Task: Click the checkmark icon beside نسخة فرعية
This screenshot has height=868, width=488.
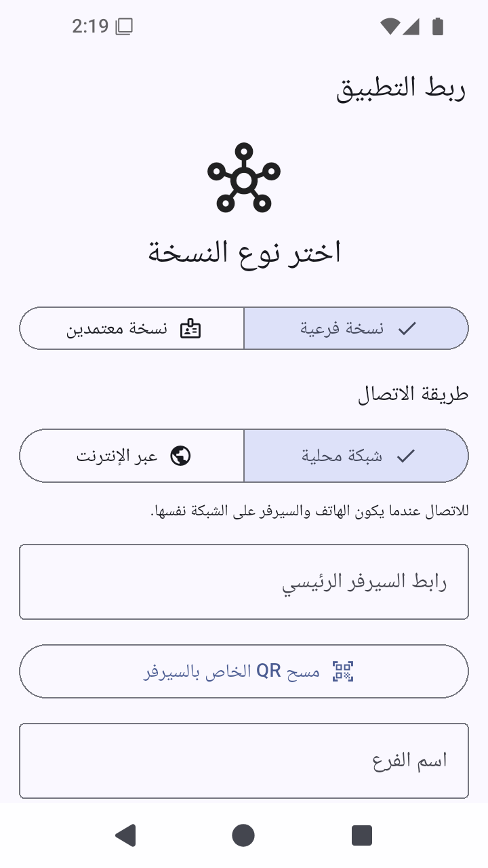Action: pos(407,329)
